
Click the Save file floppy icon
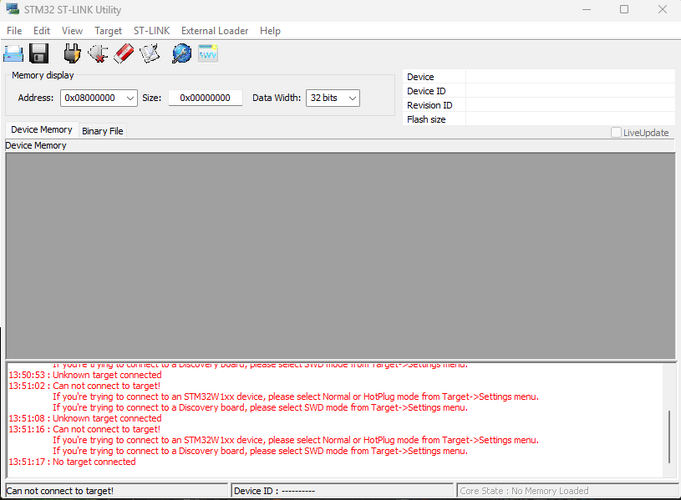click(x=39, y=54)
